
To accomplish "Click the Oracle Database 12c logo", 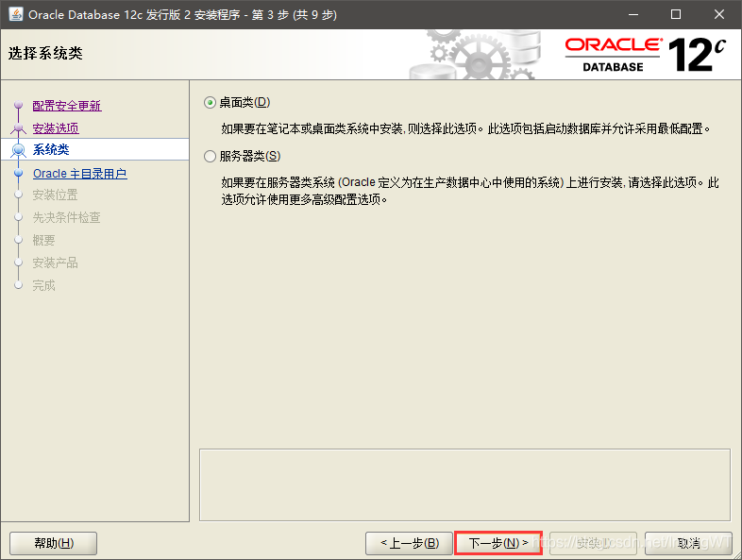I will [x=646, y=55].
